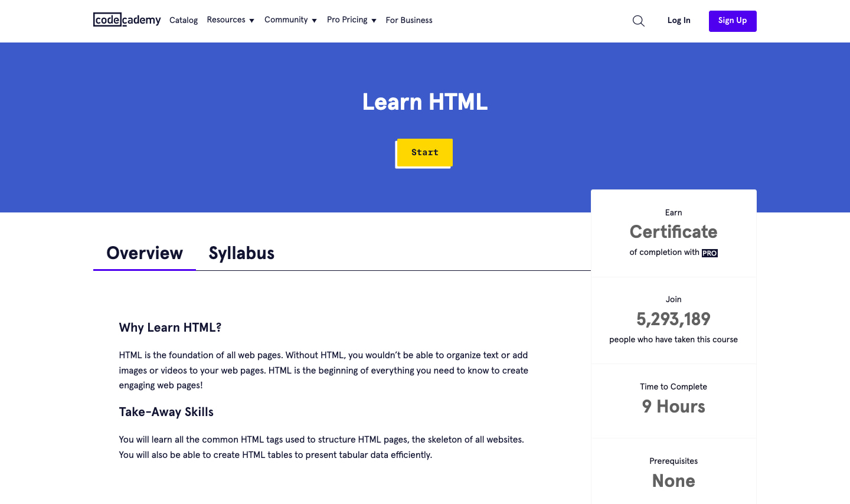Viewport: 850px width, 504px height.
Task: Click the Prerequisites None value
Action: (x=674, y=481)
